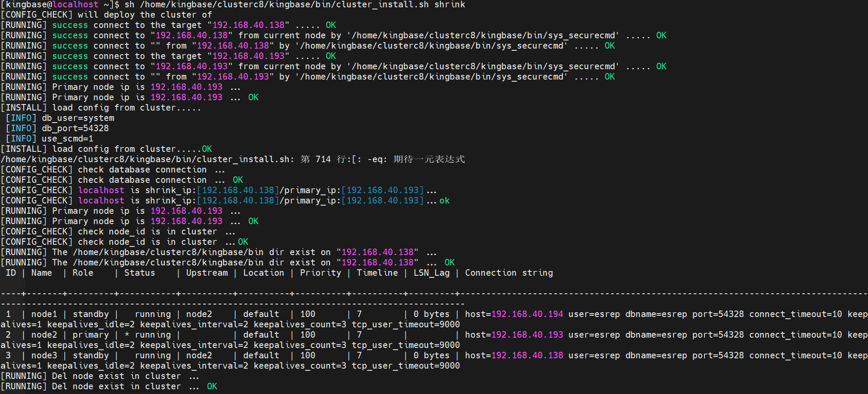Click the node1 name in the cluster table
The width and height of the screenshot is (868, 394).
(x=44, y=314)
